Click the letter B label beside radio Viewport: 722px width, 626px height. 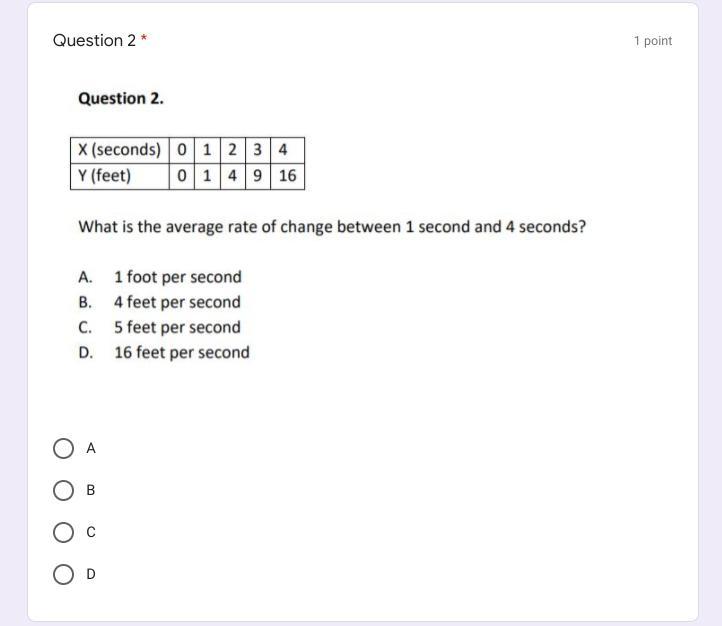(x=91, y=490)
